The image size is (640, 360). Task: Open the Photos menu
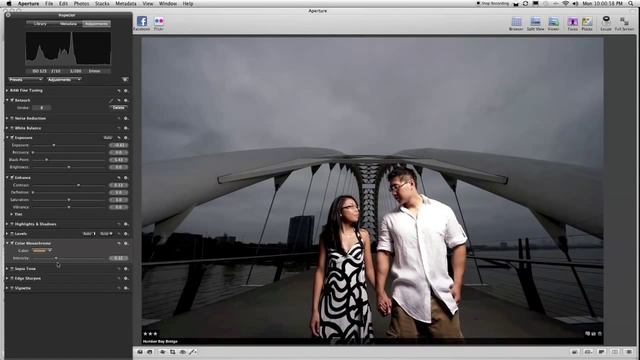click(81, 3)
